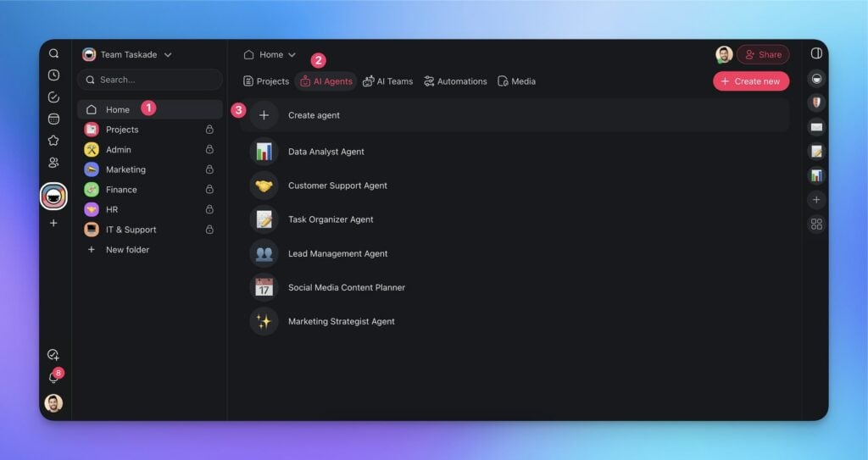Click the Share button
The width and height of the screenshot is (868, 460).
pos(762,54)
